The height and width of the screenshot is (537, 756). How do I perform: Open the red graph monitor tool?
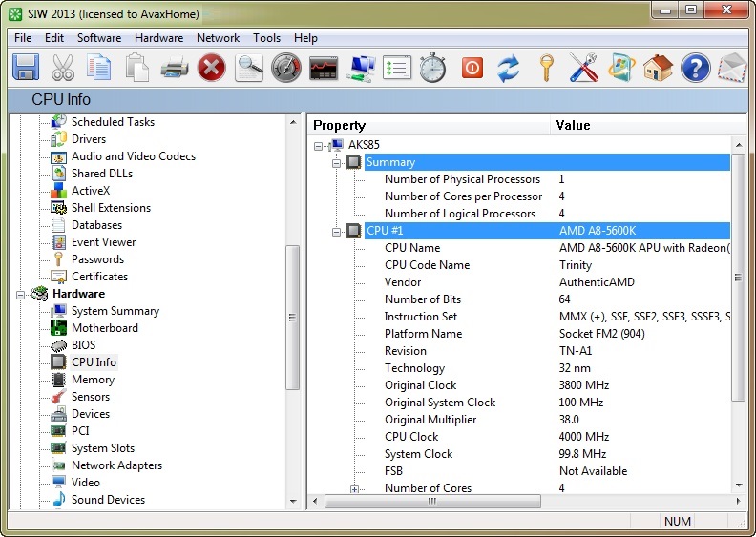(x=324, y=68)
